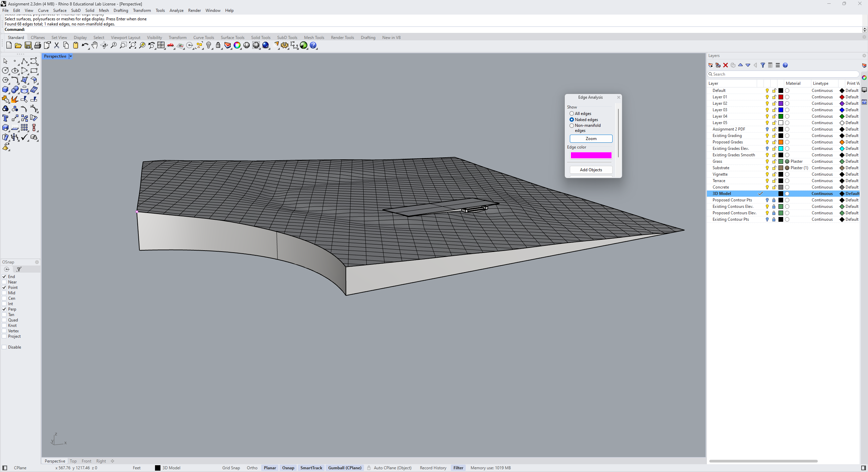Click Zoom Extents icon in toolbar
Viewport: 868px width, 472px height.
point(133,45)
